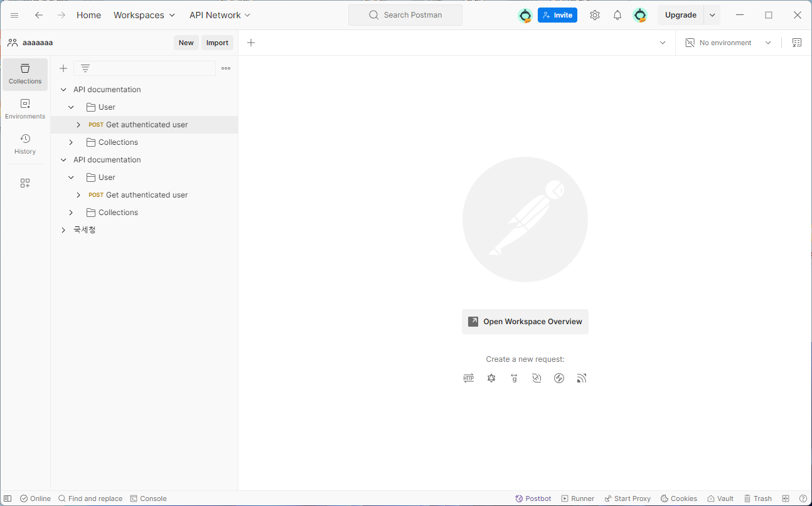The image size is (812, 506).
Task: Open the History sidebar panel
Action: (25, 144)
